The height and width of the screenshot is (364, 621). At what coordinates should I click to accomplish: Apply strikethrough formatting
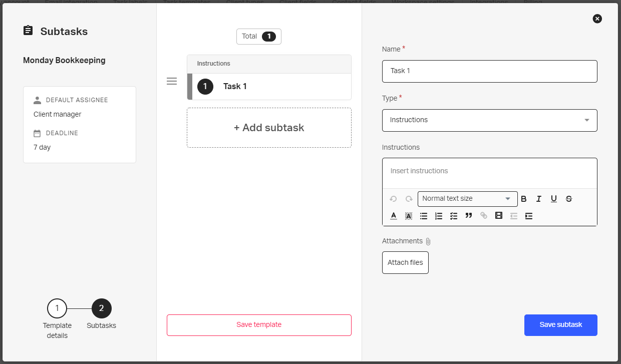tap(569, 199)
